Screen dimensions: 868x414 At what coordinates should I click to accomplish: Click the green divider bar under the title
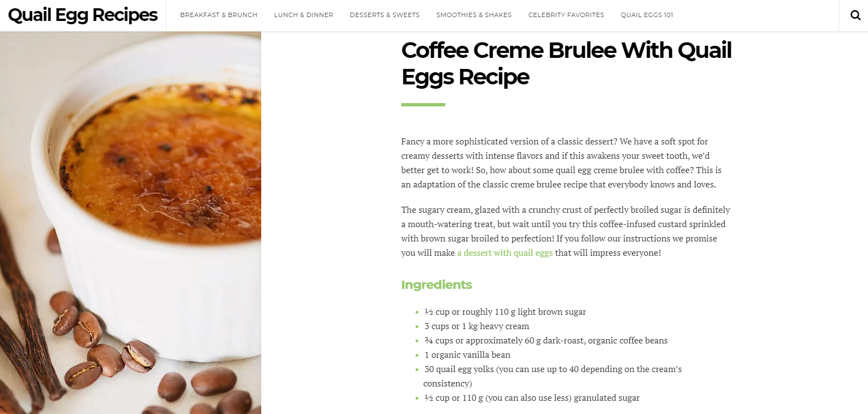[x=423, y=105]
